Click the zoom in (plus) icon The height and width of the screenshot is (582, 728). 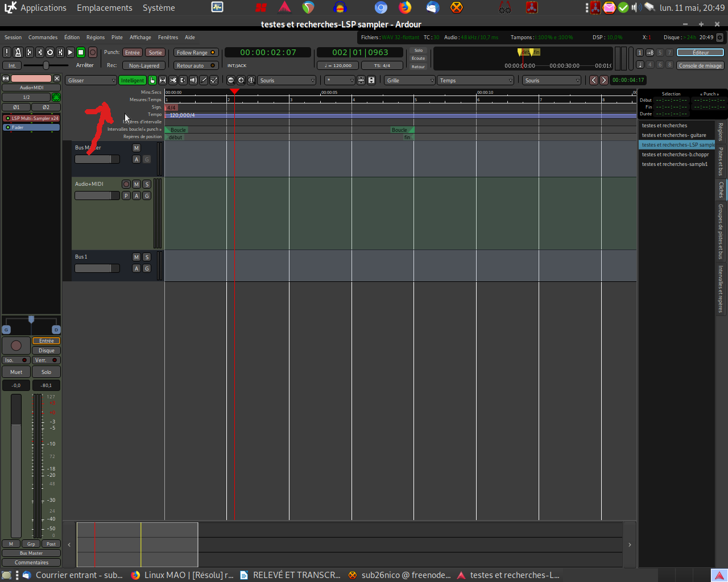[241, 80]
